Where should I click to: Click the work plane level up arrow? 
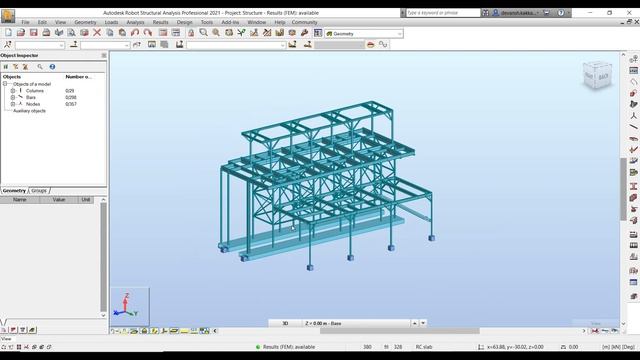pos(415,323)
